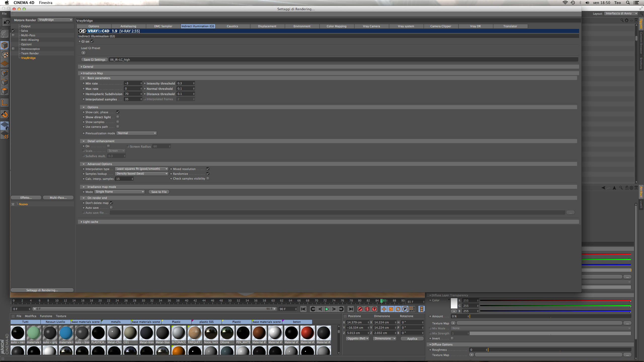
Task: Click the undo arrow icon in left toolbar
Action: (7, 22)
